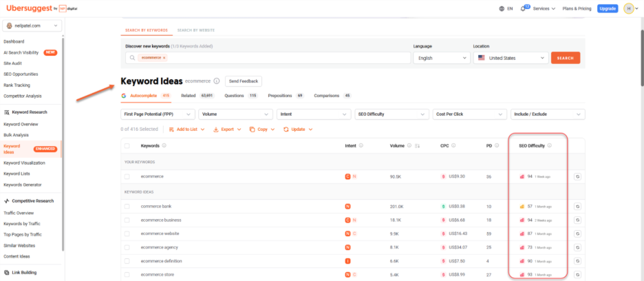Click the Competitive Research section icon
644x281 pixels.
7,201
